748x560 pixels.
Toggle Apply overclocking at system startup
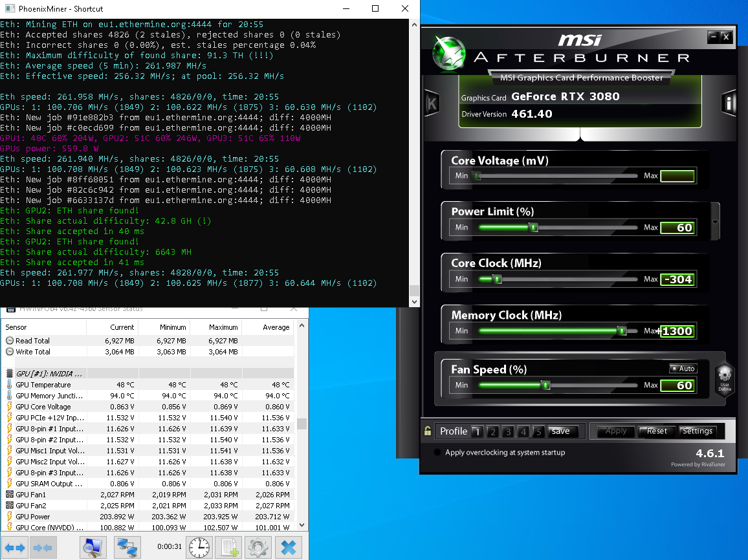[437, 452]
